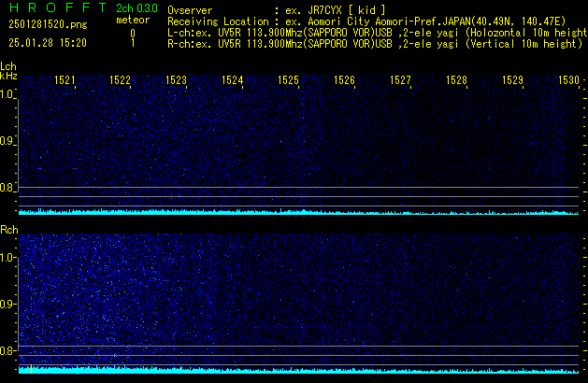
Task: Click time marker 1524
Action: click(232, 80)
